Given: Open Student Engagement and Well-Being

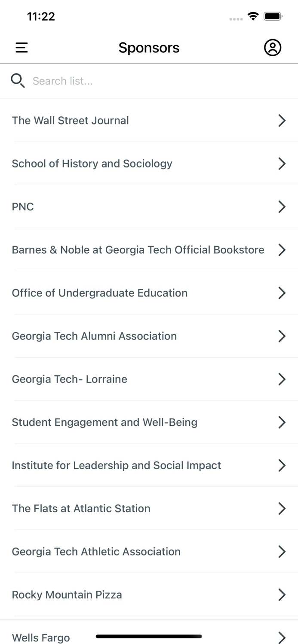Looking at the screenshot, I should click(104, 422).
